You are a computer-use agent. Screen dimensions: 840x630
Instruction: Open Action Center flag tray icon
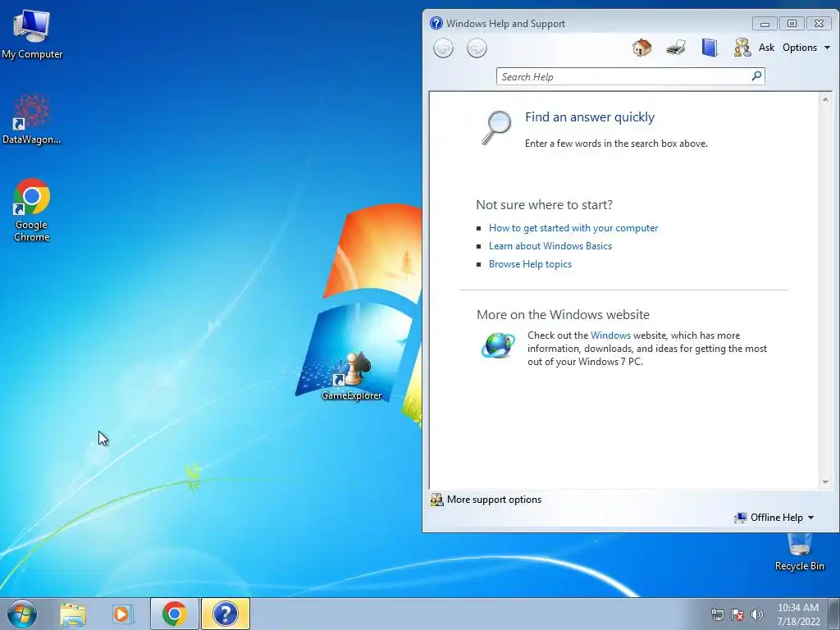737,614
